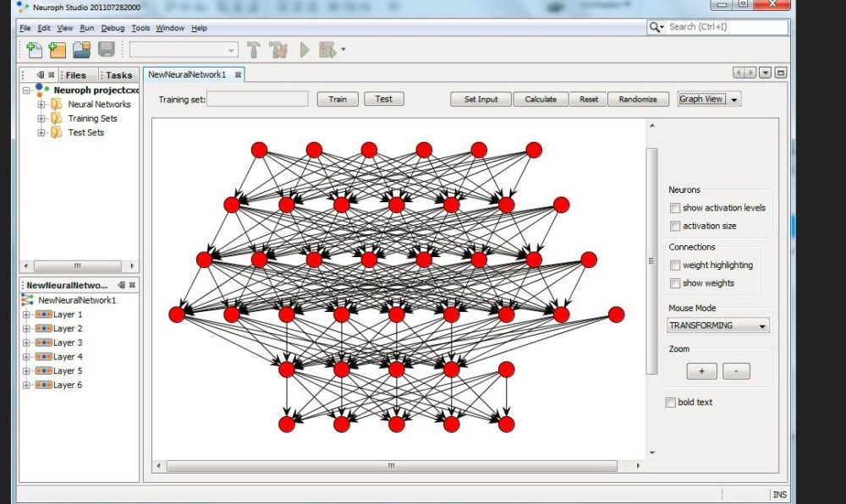The width and height of the screenshot is (846, 504).
Task: Expand Layer 1 in the navigator tree
Action: point(26,315)
